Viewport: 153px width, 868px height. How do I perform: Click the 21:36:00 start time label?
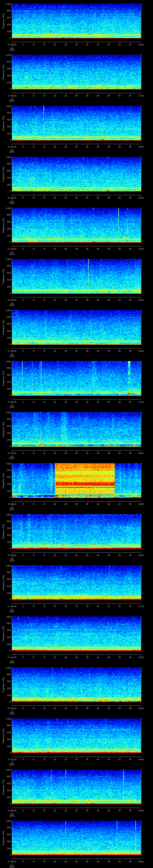12,402
